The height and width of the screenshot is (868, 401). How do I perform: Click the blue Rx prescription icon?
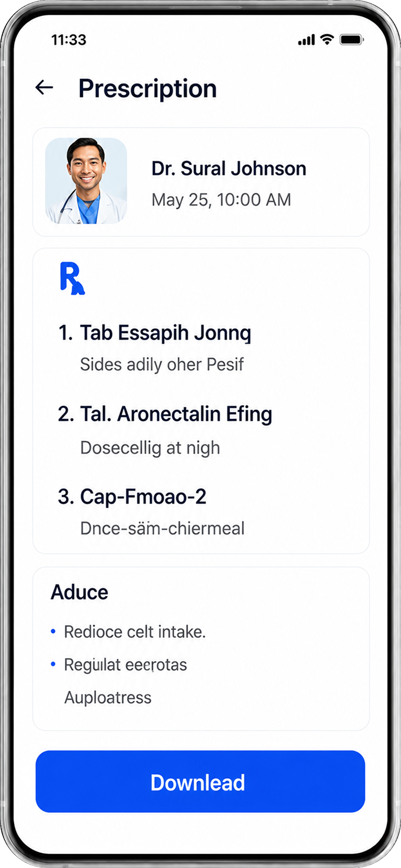[x=72, y=278]
